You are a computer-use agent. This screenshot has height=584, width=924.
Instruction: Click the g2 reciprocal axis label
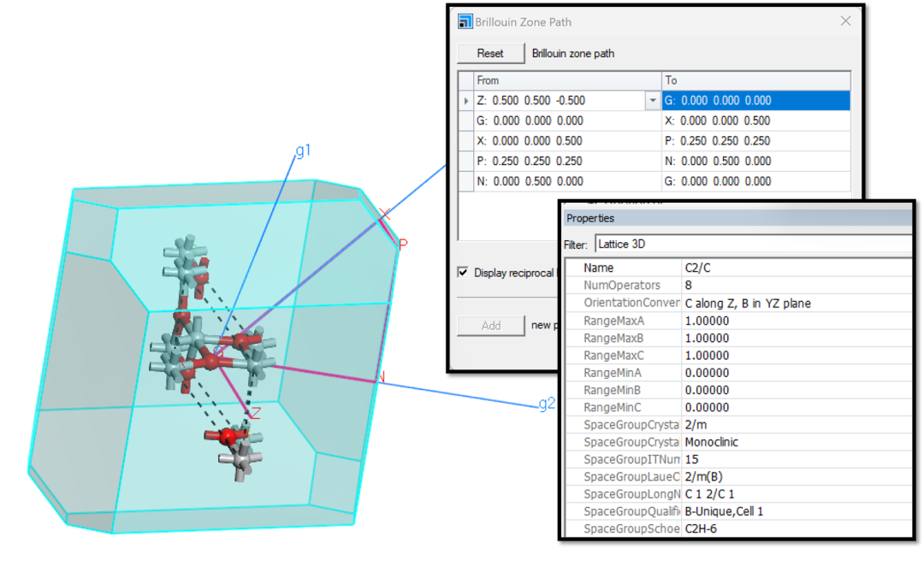547,404
